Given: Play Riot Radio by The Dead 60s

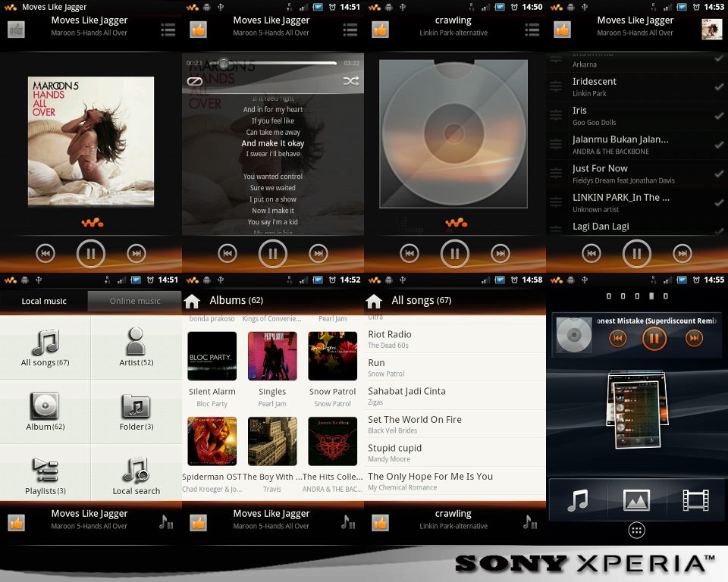Looking at the screenshot, I should [x=455, y=339].
